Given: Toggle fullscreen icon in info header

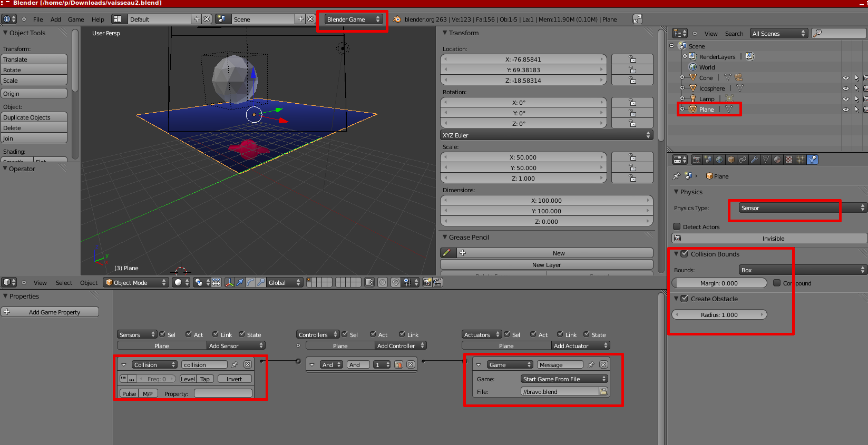Looking at the screenshot, I should coord(638,19).
